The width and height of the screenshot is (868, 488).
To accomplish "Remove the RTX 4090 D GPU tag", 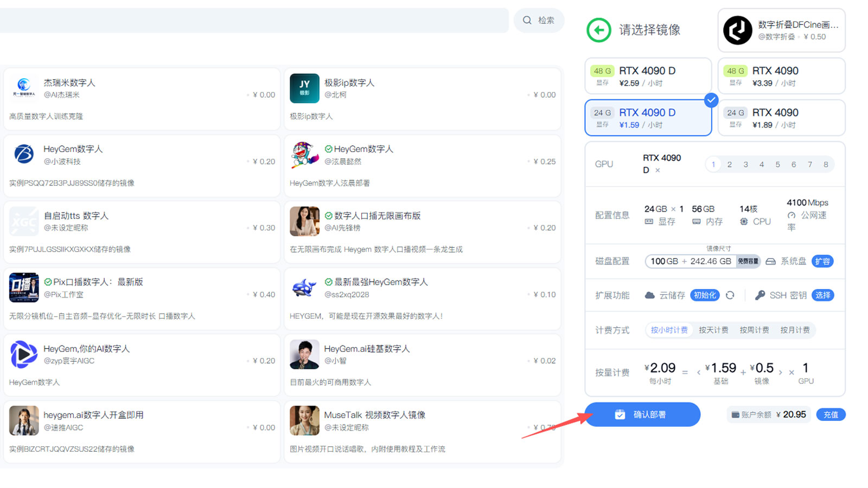I will click(x=658, y=170).
